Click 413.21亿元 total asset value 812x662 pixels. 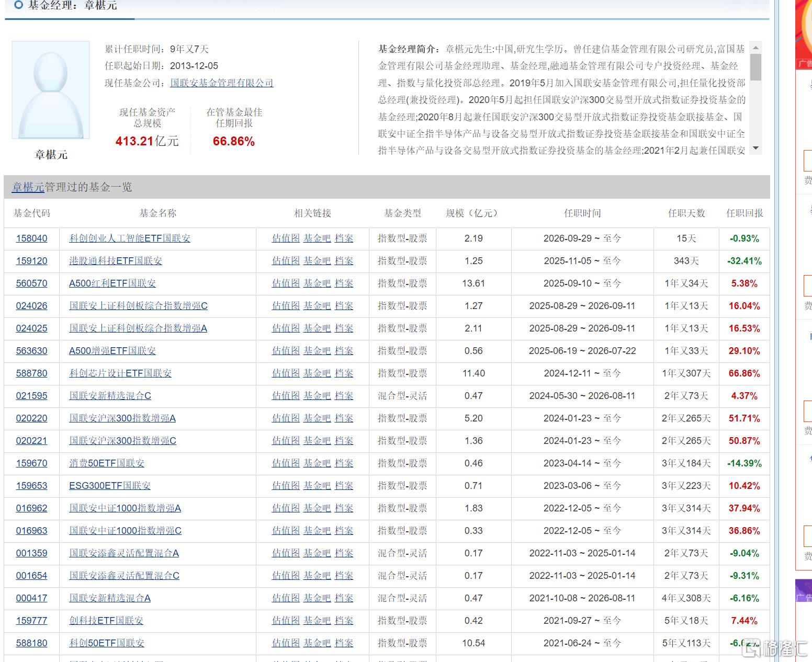[x=147, y=141]
